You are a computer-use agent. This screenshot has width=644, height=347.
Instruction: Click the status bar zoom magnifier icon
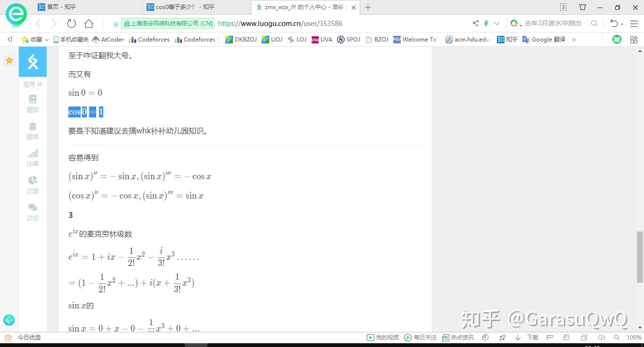tap(617, 338)
